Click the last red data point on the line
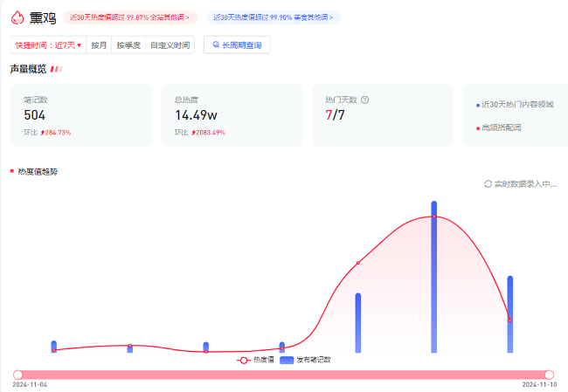Image resolution: width=568 pixels, height=392 pixels. point(510,320)
